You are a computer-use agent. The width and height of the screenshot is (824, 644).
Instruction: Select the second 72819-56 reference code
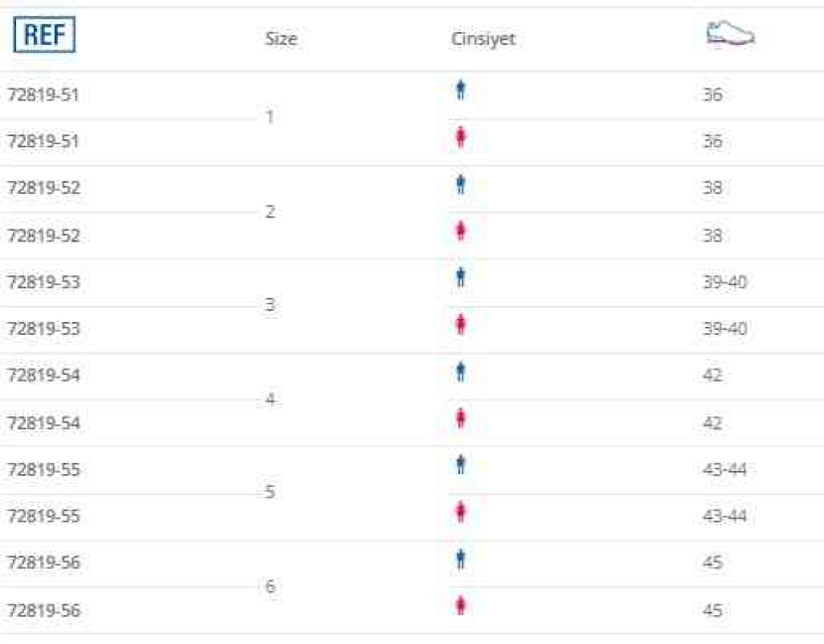[43, 611]
